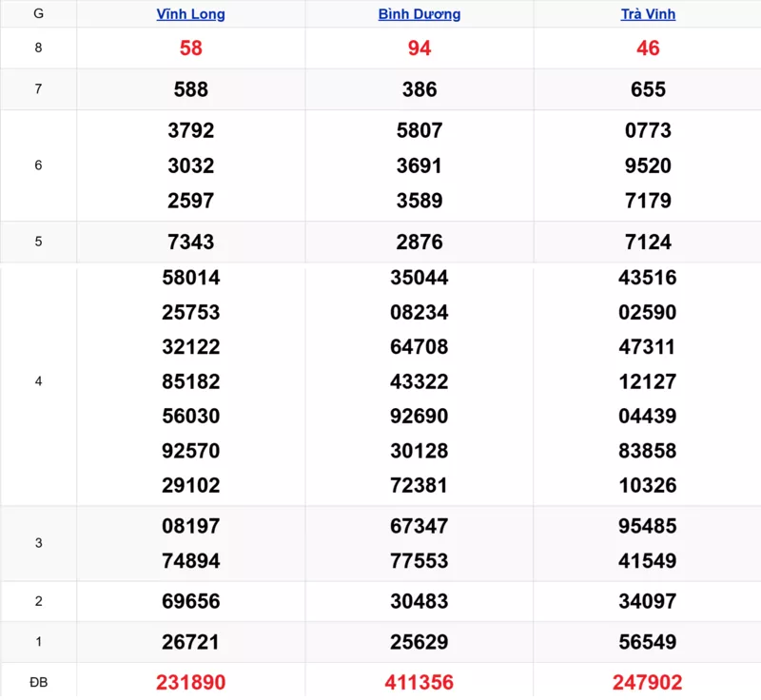Click the prize 7 number 386

point(420,89)
